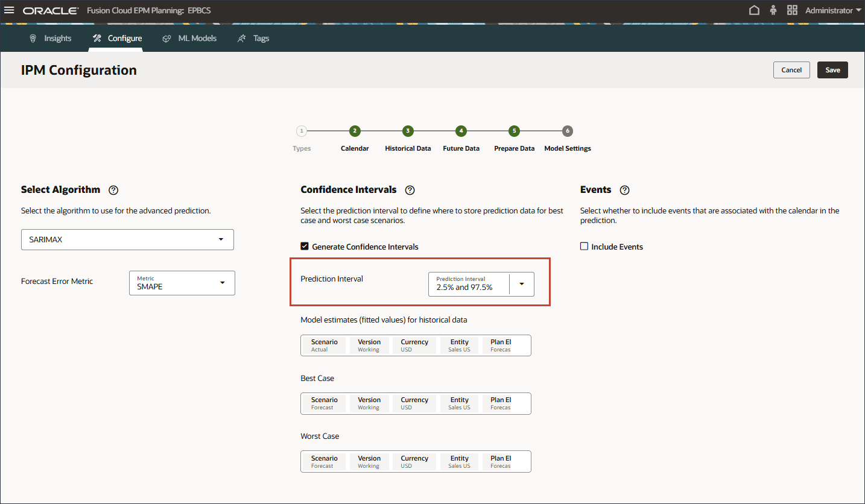Edit Version in Worst Case row

(x=369, y=462)
